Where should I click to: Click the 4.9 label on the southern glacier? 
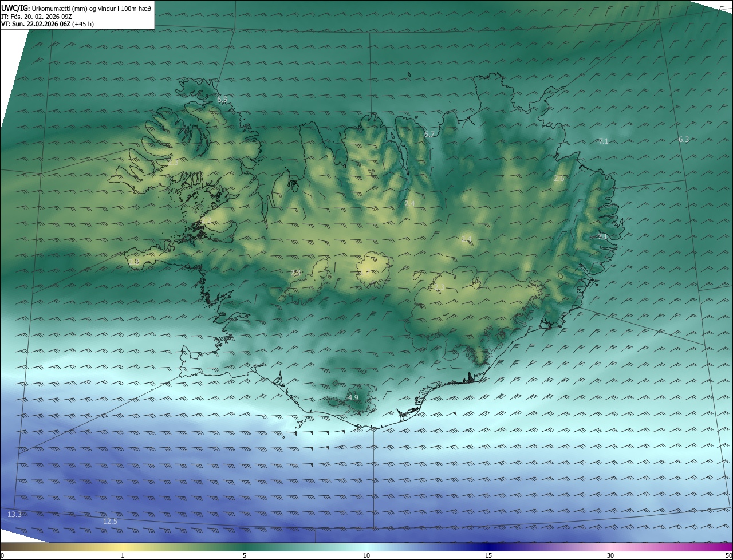point(353,397)
